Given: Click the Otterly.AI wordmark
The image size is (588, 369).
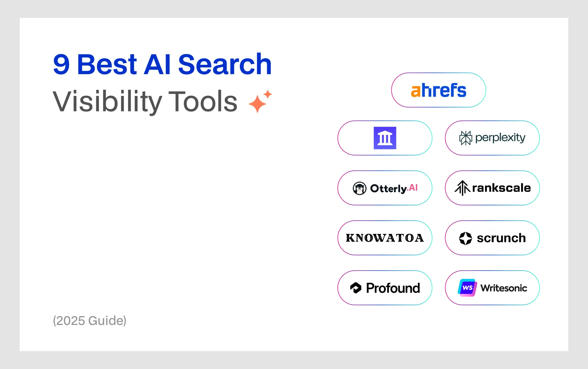Looking at the screenshot, I should coord(394,188).
